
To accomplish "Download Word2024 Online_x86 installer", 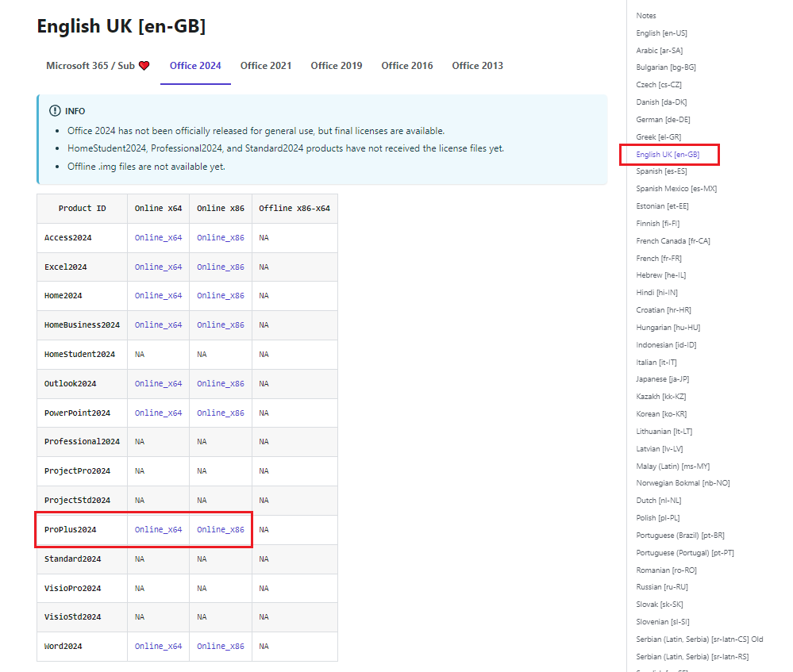I will point(221,646).
